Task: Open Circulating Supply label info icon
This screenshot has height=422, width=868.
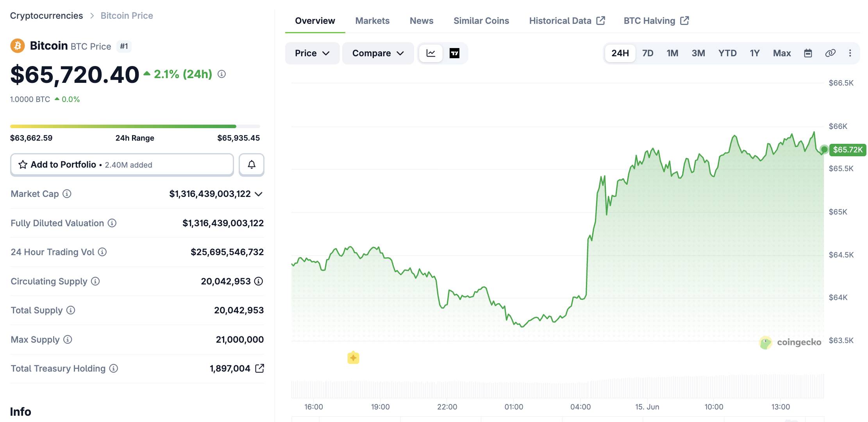Action: (x=95, y=281)
